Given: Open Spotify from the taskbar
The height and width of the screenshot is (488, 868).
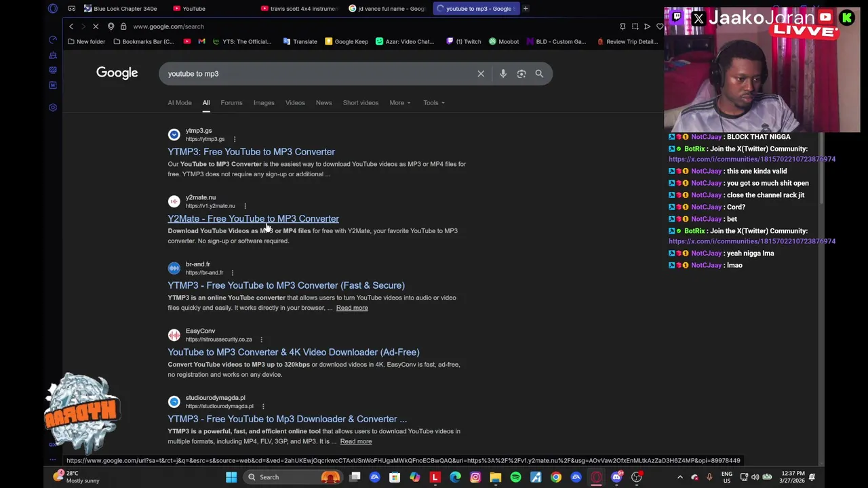Looking at the screenshot, I should (x=515, y=477).
